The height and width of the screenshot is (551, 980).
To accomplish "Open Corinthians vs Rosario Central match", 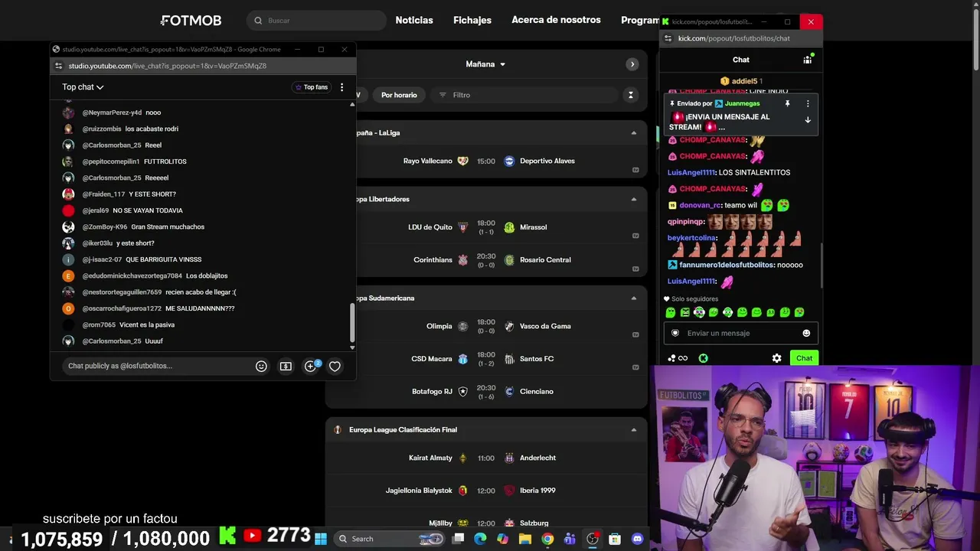I will 487,260.
